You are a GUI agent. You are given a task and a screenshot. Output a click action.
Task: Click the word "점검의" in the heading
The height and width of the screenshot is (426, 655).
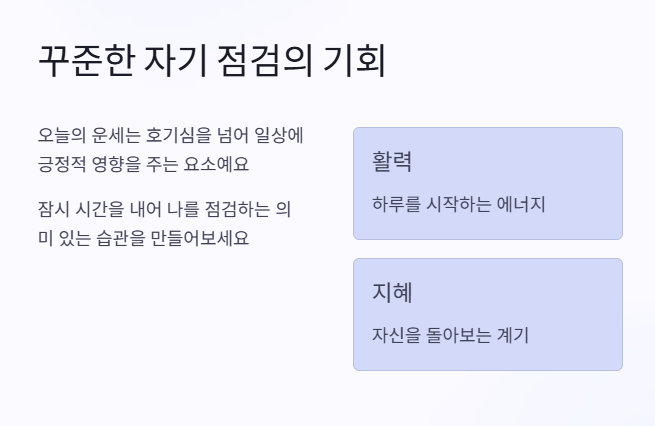265,61
